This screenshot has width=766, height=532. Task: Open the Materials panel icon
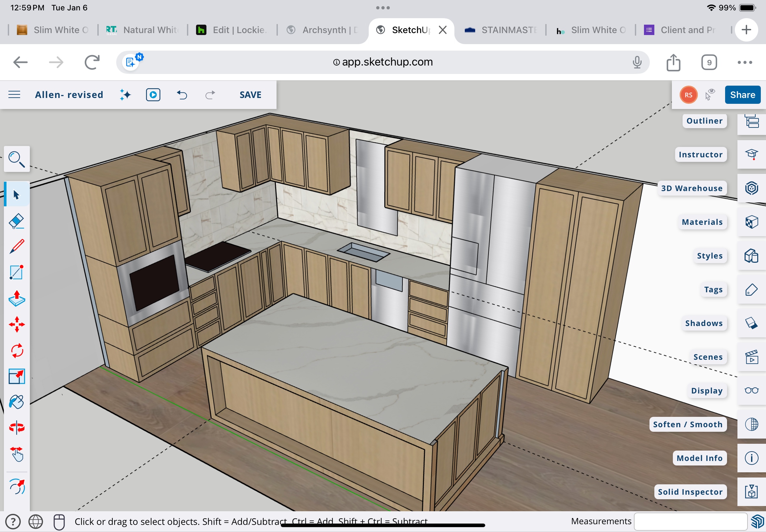(751, 222)
